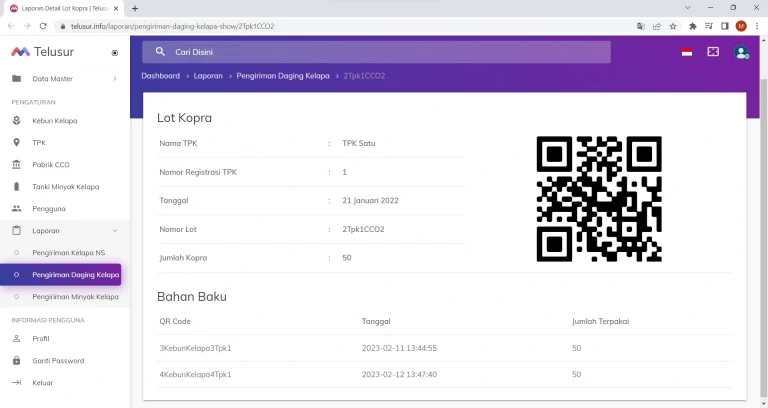Viewport: 768px width, 408px height.
Task: Open Tanki Minyak Kelapa menu item
Action: coord(65,187)
